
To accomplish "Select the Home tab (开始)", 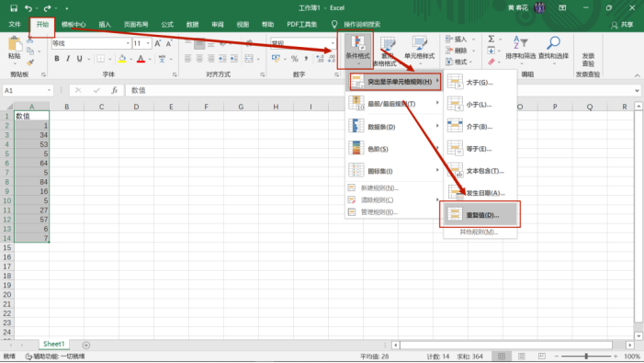I will pos(42,25).
